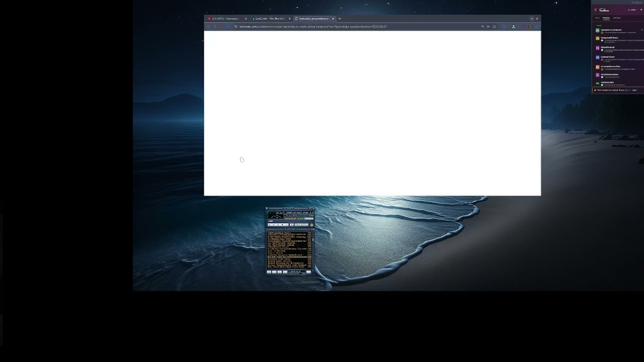This screenshot has width=644, height=362.
Task: Toggle the Winamp playlist PL button
Action: 311,219
